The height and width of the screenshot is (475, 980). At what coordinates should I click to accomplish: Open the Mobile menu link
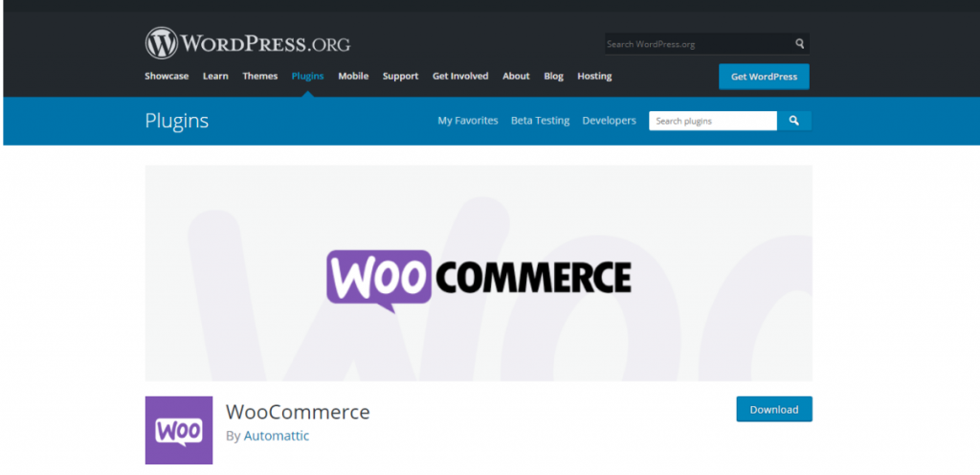(x=353, y=77)
